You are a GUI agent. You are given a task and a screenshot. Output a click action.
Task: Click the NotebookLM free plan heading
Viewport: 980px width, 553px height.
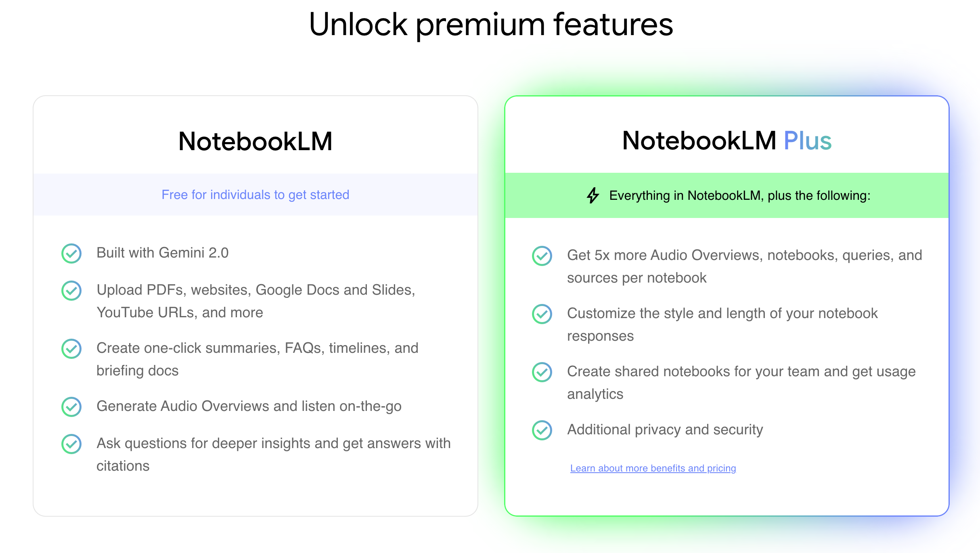(x=255, y=142)
